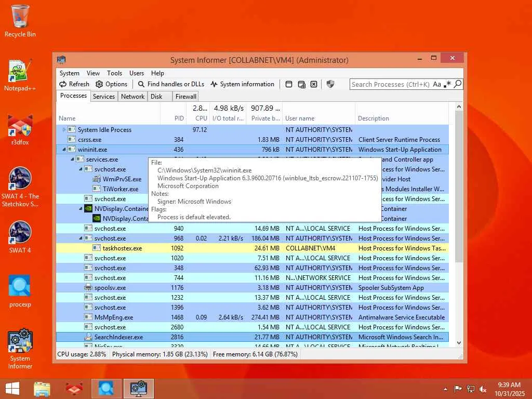Viewport: 532px width, 399px height.
Task: Click the Search Processes input field
Action: [x=391, y=84]
